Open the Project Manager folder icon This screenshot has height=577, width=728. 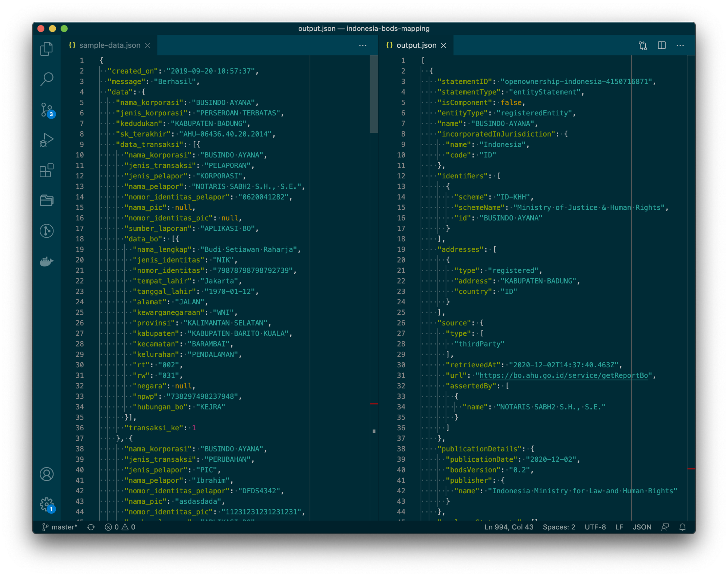[x=47, y=200]
